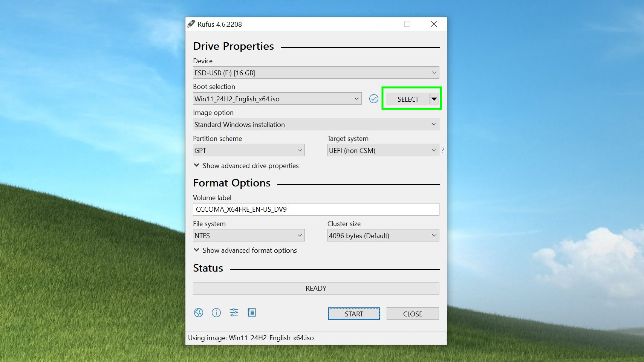Click the Rufus USB drive title icon
644x362 pixels.
(191, 24)
